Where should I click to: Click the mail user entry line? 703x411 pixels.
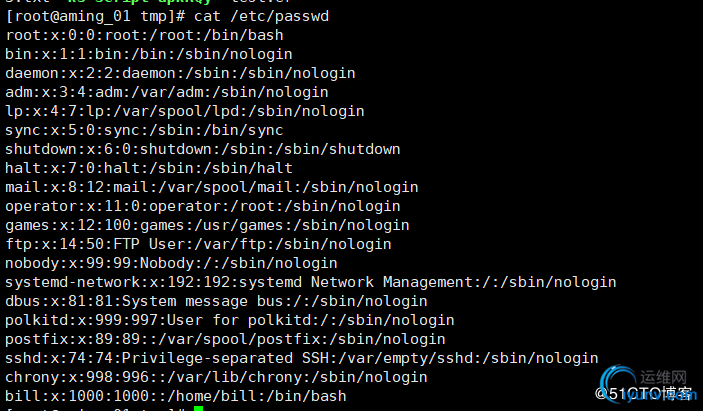212,187
